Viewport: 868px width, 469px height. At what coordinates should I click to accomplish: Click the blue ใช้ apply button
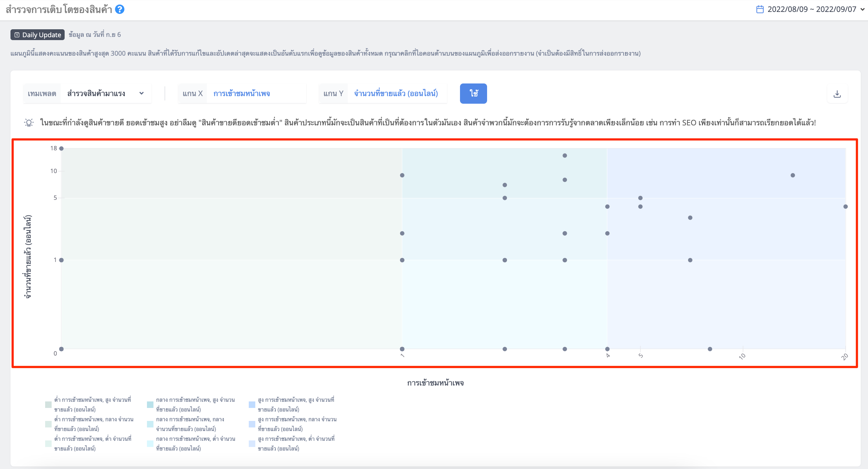click(x=473, y=94)
